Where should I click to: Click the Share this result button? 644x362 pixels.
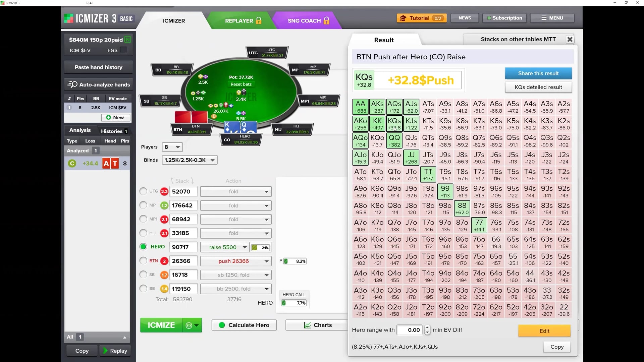click(538, 73)
